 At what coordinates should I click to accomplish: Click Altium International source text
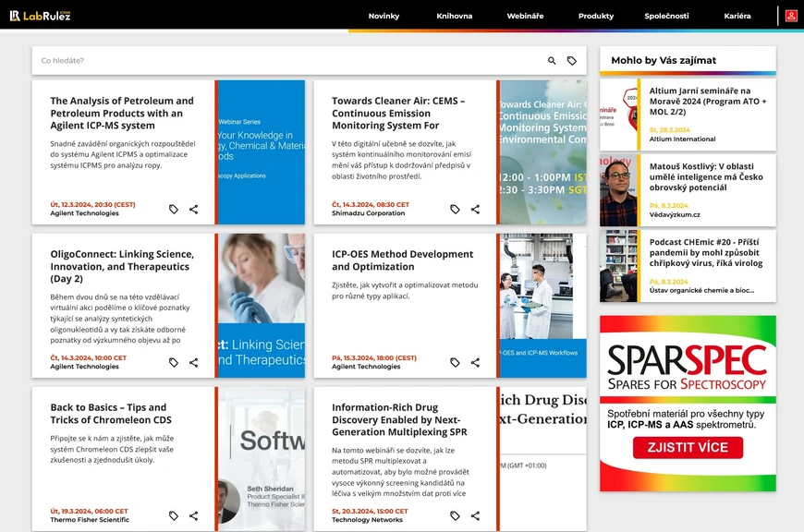point(683,139)
